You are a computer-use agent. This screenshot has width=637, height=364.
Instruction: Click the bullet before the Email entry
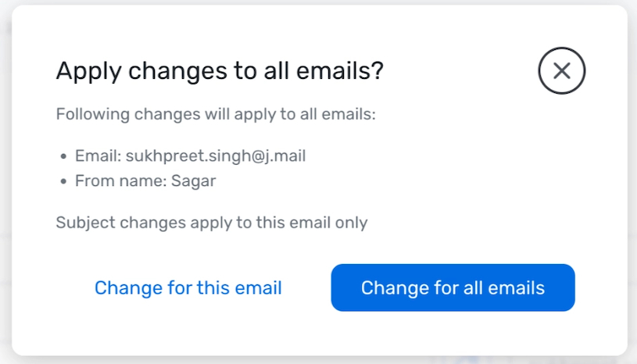pyautogui.click(x=63, y=156)
